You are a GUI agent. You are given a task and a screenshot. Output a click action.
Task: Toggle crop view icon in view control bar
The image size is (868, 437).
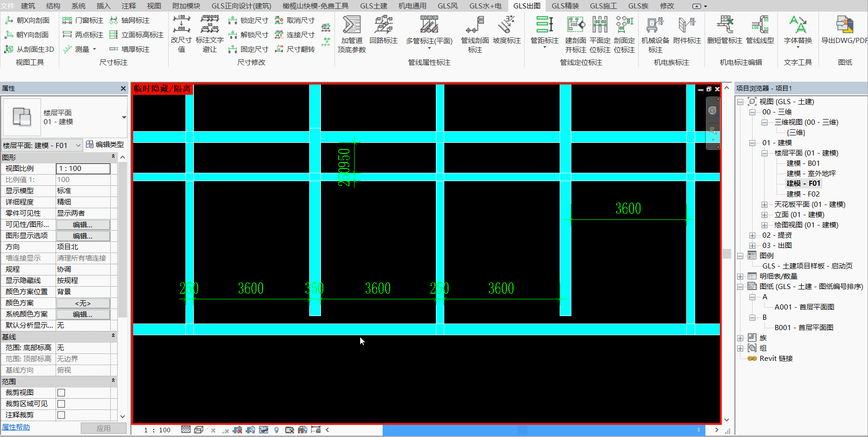tap(237, 430)
